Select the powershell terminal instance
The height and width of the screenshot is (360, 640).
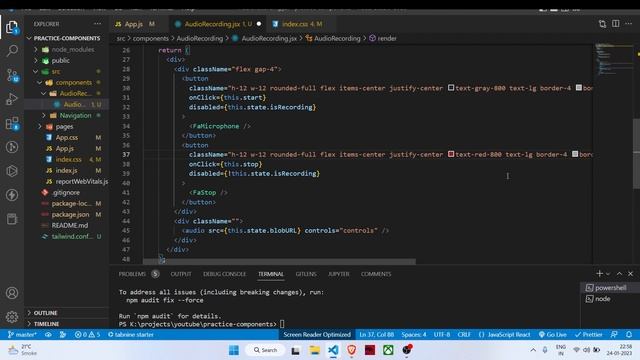pyautogui.click(x=610, y=288)
